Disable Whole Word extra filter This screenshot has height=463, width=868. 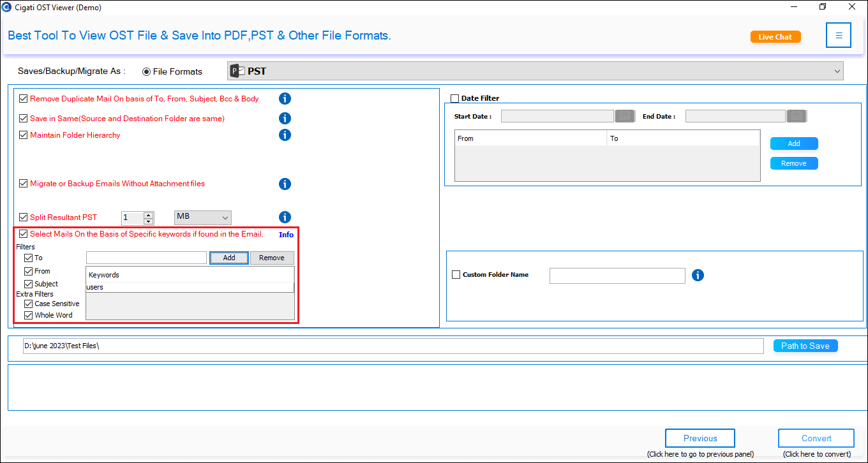click(x=28, y=316)
